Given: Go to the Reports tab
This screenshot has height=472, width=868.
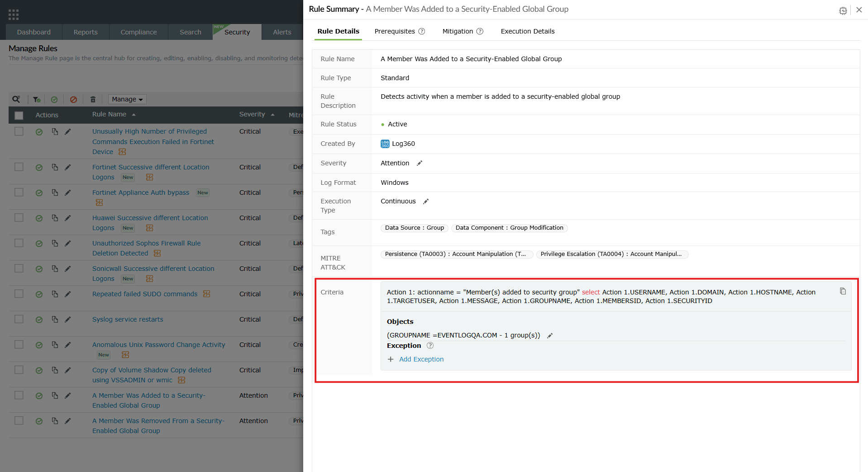Looking at the screenshot, I should pos(86,32).
